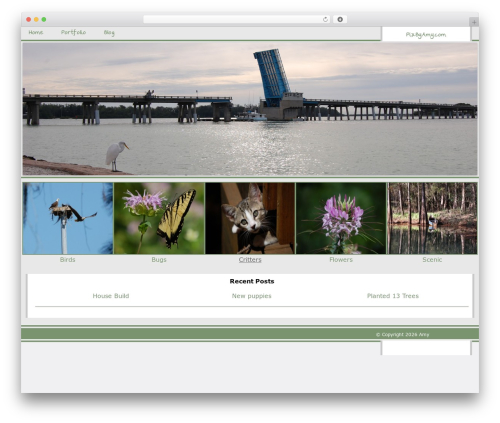500x423 pixels.
Task: Click the red close window dot
Action: point(29,20)
